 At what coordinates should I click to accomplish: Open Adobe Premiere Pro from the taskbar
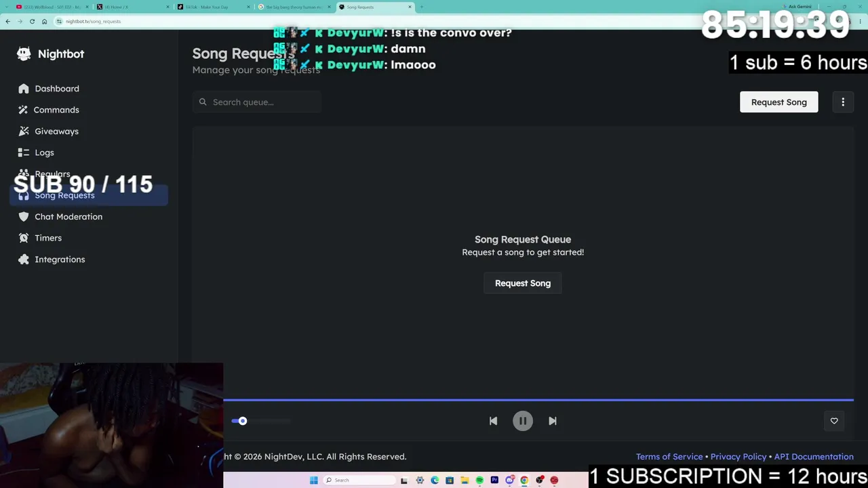coord(494,481)
